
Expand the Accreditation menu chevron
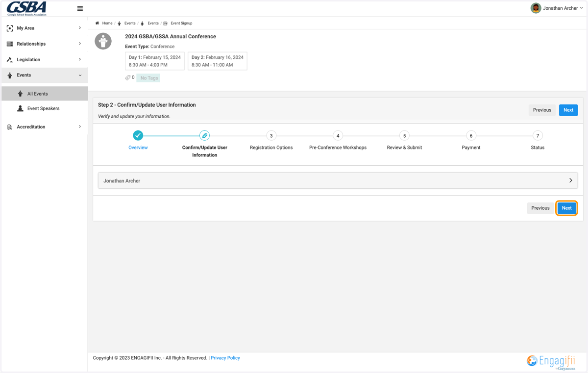[x=80, y=126]
